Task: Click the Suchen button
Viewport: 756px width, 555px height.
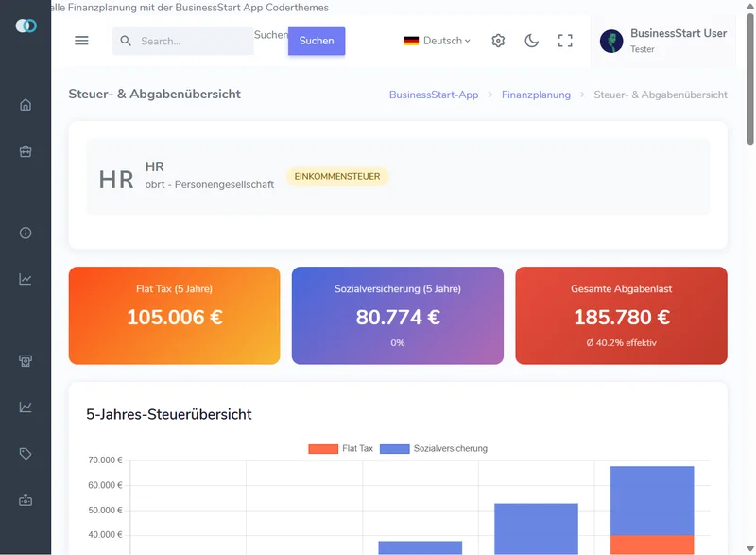Action: coord(317,41)
